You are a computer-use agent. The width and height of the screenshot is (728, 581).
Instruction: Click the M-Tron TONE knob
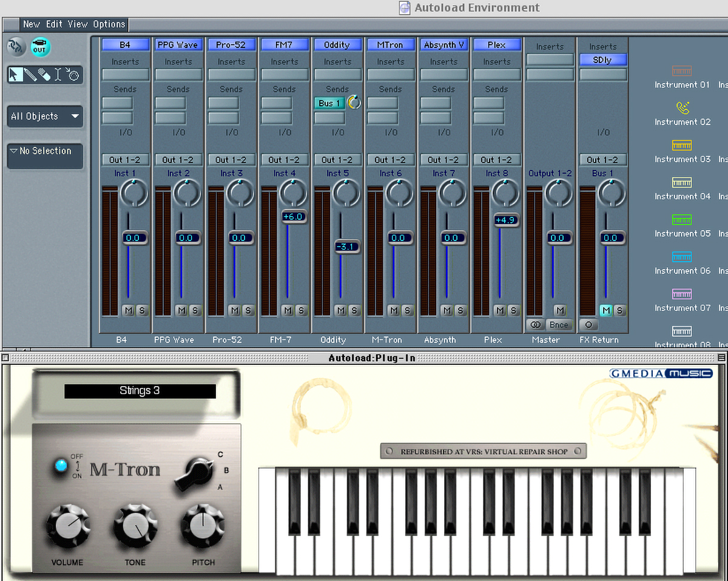point(135,526)
